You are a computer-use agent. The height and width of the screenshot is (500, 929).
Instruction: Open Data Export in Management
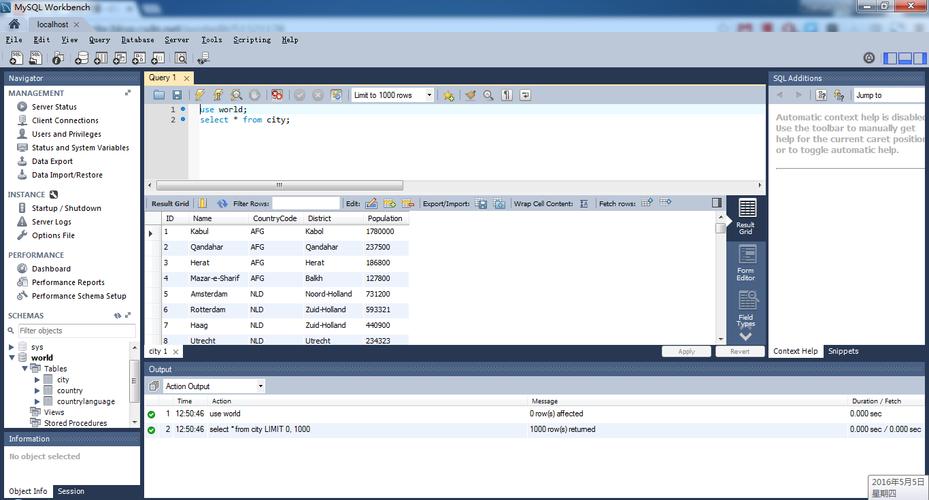52,161
